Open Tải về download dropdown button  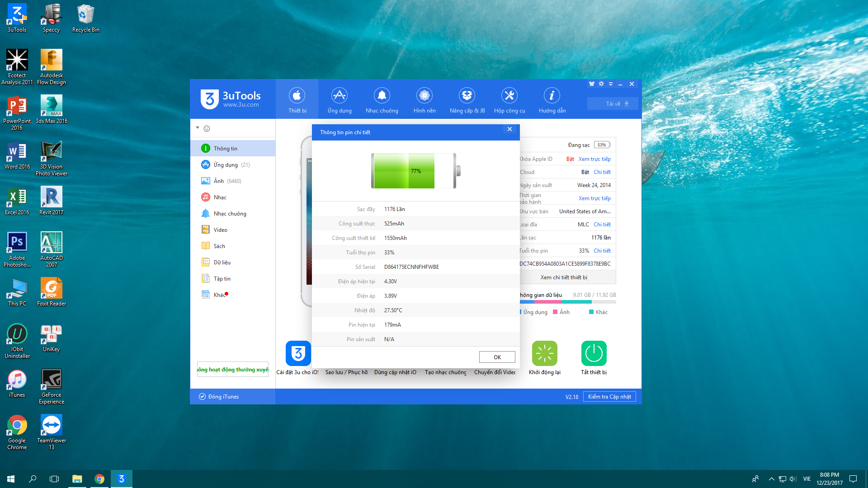point(613,103)
